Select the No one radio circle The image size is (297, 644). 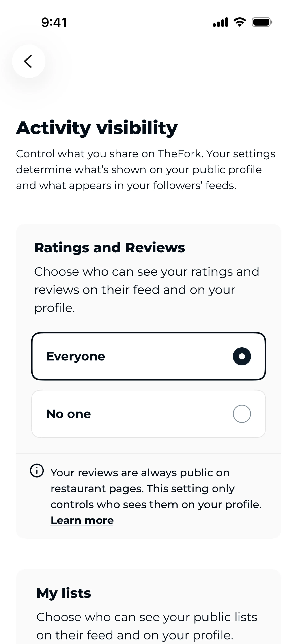pyautogui.click(x=241, y=414)
